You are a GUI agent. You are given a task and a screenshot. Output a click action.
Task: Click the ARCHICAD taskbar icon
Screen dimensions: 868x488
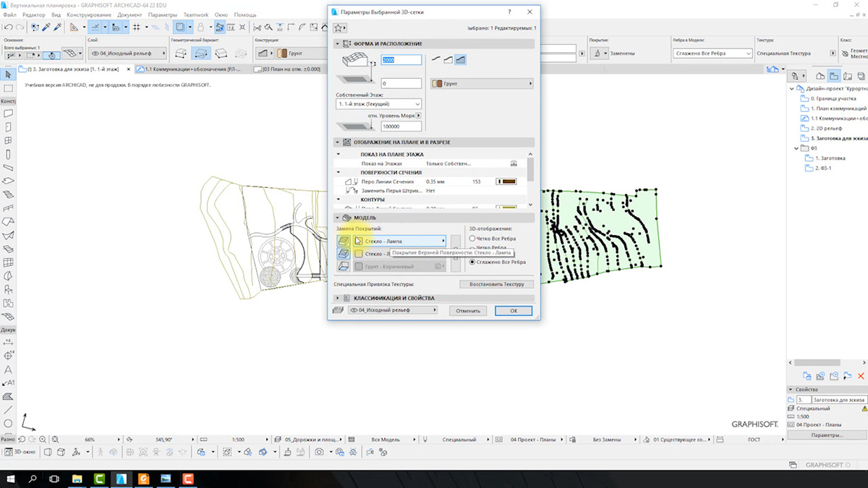122,479
